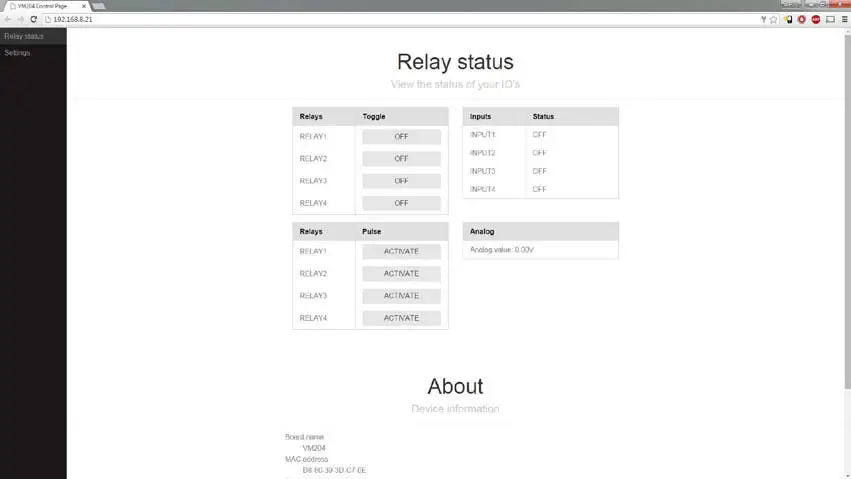
Task: Click the Y-shaped icon in address bar
Action: (763, 20)
